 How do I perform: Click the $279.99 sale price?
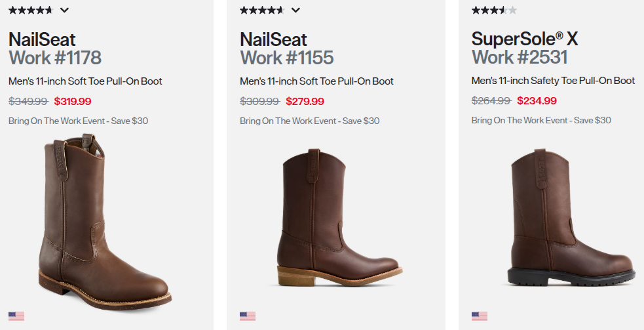pyautogui.click(x=305, y=101)
